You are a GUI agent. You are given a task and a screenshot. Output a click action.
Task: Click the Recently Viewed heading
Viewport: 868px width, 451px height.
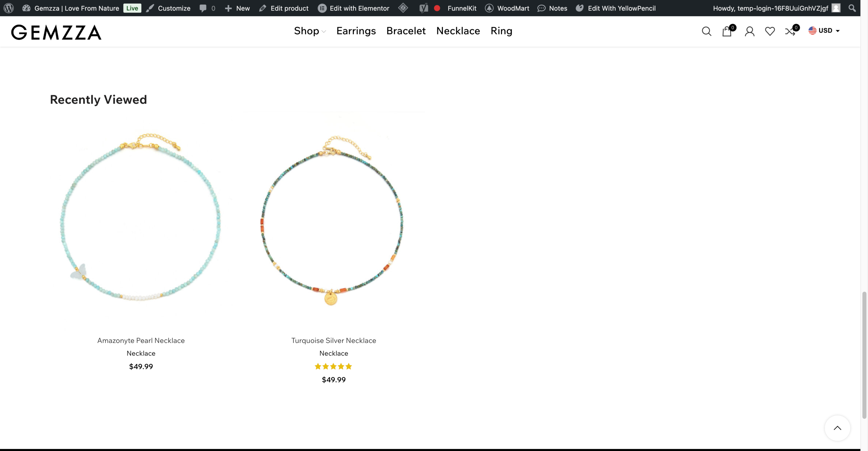pyautogui.click(x=98, y=100)
